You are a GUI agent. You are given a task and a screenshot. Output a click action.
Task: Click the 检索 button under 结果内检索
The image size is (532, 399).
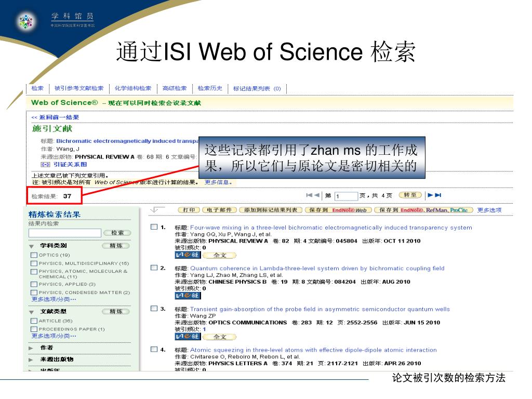click(117, 233)
